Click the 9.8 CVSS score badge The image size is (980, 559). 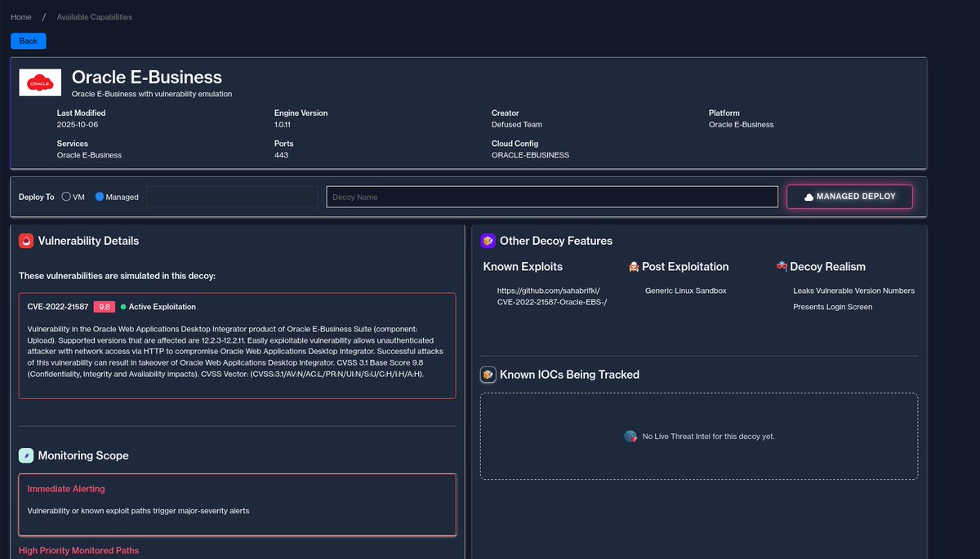104,307
